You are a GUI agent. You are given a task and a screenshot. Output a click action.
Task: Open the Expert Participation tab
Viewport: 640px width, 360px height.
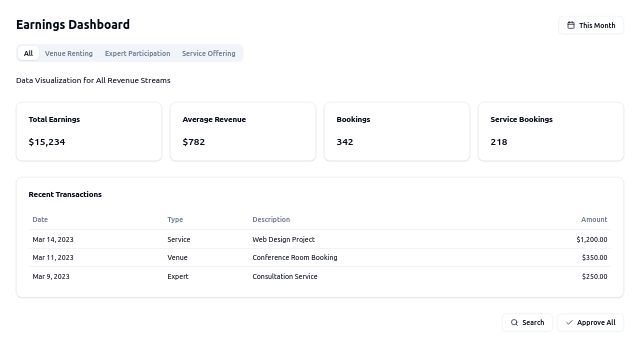[138, 53]
